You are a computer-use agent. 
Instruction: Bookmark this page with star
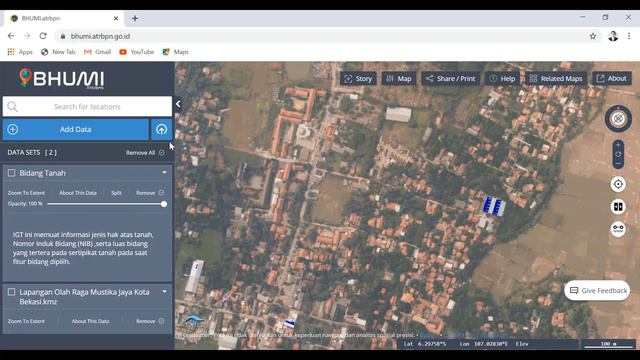[x=593, y=36]
